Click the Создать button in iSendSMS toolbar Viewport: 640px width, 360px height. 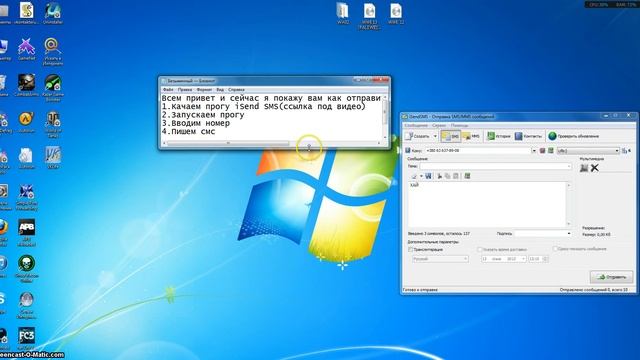418,136
